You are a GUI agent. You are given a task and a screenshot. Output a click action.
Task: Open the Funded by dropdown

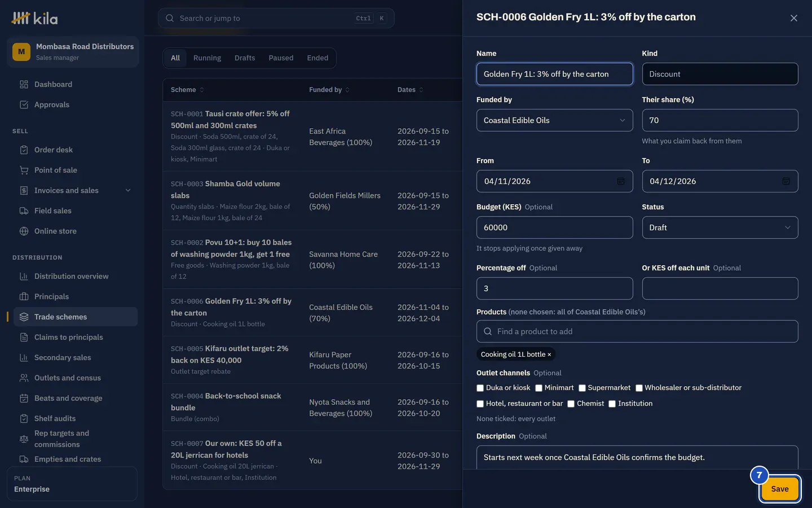[x=554, y=120]
